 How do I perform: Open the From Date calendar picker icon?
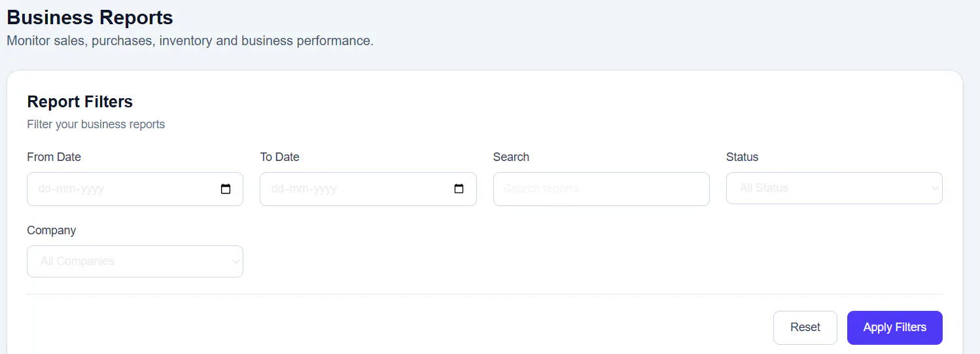pyautogui.click(x=226, y=189)
